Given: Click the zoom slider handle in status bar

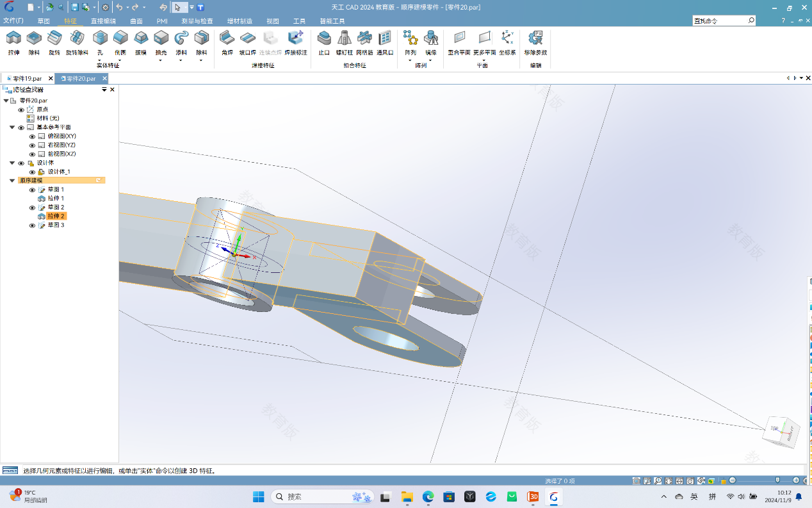Looking at the screenshot, I should click(x=777, y=480).
